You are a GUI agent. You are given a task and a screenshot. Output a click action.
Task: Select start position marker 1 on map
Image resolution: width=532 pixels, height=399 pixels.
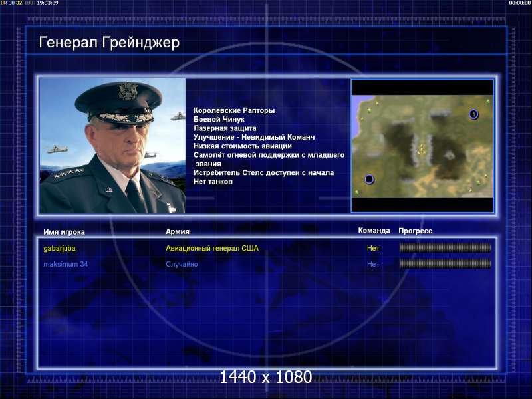coord(473,114)
